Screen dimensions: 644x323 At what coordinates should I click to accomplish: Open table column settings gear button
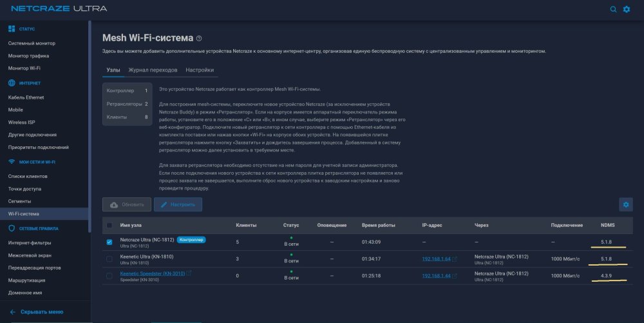coord(625,204)
